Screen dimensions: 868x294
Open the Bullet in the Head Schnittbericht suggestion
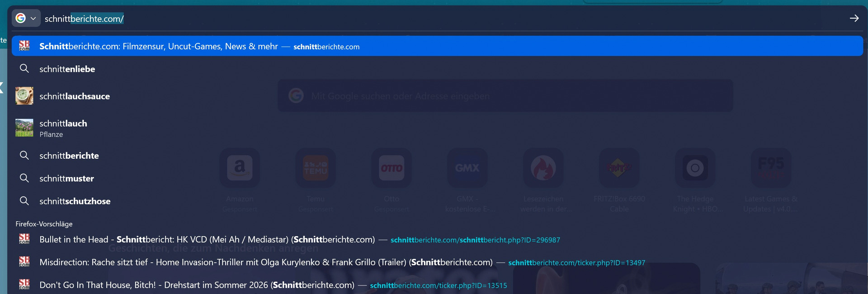point(437,239)
